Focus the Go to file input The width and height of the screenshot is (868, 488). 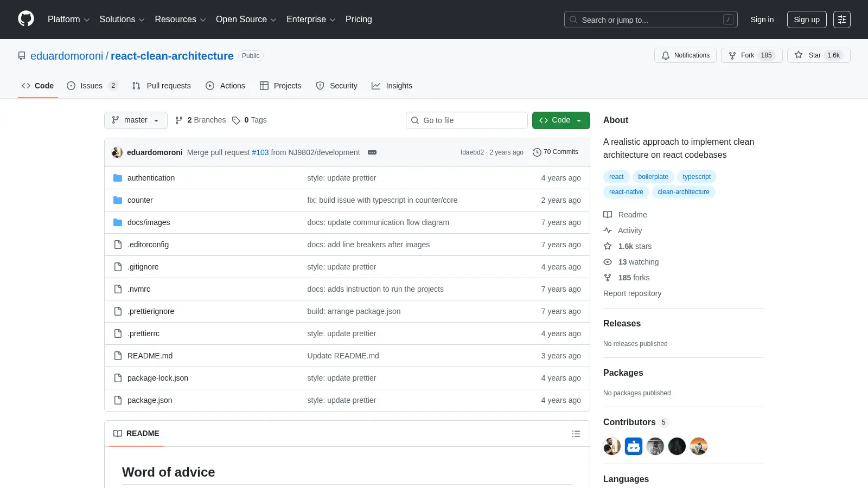click(467, 120)
